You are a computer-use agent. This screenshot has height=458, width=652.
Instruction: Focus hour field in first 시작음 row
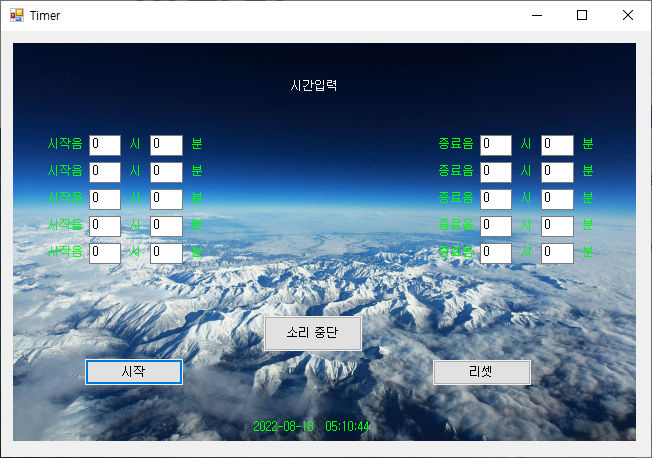[x=105, y=145]
